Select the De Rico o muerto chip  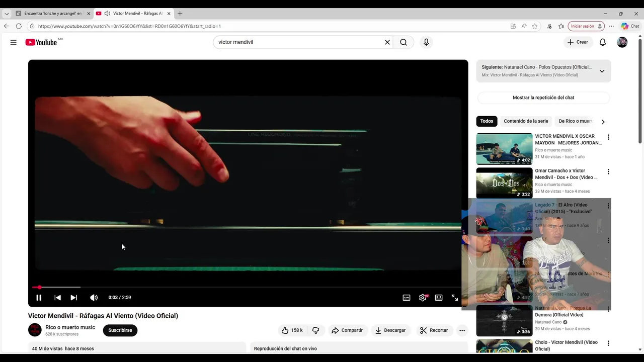coord(576,121)
